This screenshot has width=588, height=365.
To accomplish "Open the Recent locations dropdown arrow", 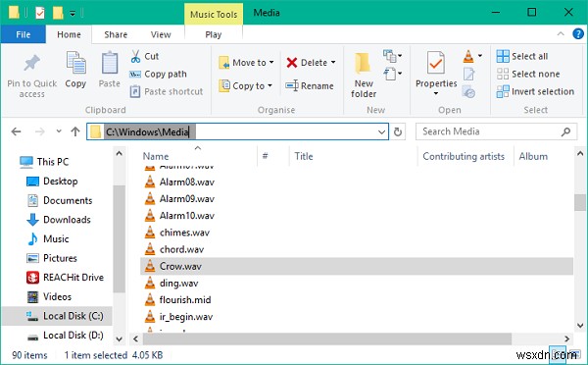I will click(59, 131).
